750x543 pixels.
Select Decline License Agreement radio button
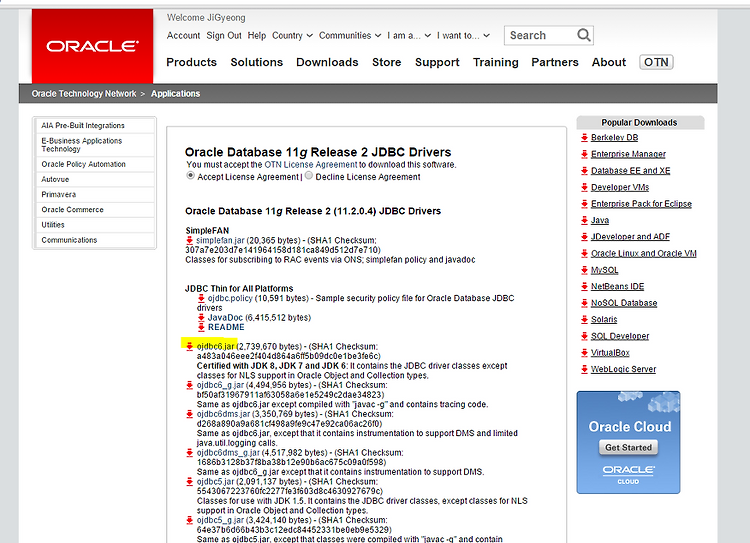click(309, 176)
